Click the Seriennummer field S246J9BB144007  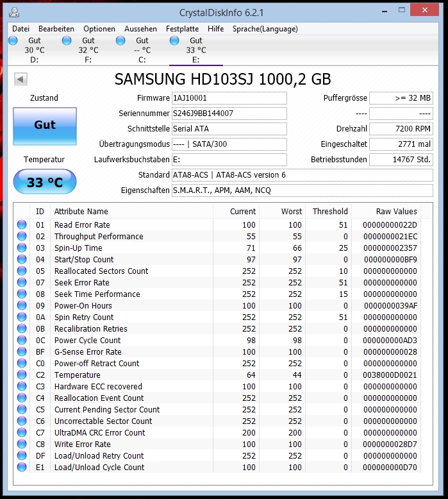(229, 114)
